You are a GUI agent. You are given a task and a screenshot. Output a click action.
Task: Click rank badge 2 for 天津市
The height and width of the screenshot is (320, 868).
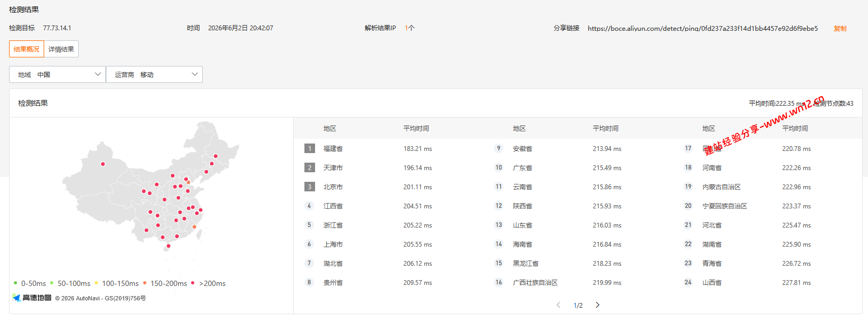(x=310, y=167)
